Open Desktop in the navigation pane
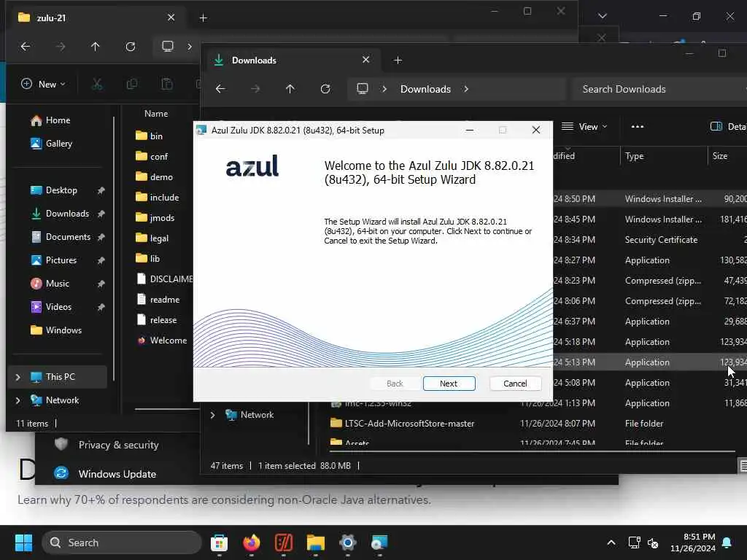Image resolution: width=747 pixels, height=560 pixels. 61,190
